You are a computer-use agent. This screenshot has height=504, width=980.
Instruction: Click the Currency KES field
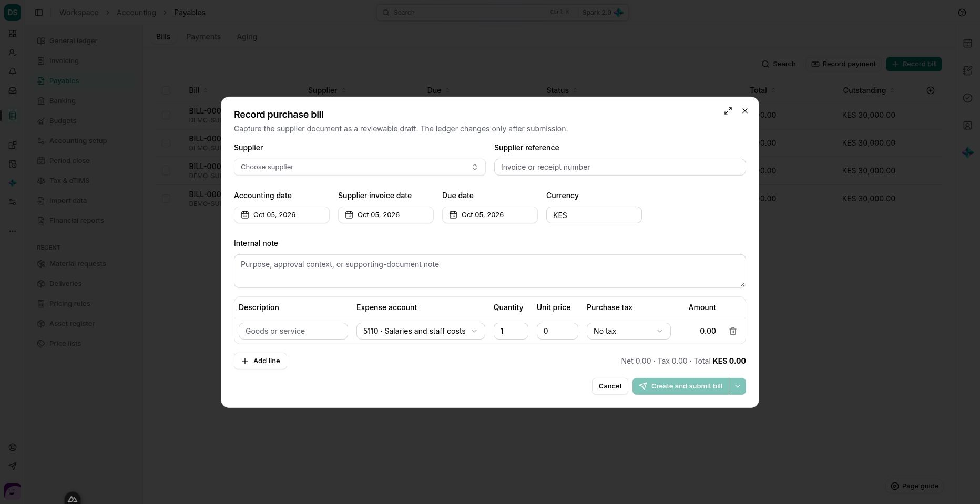(x=594, y=215)
